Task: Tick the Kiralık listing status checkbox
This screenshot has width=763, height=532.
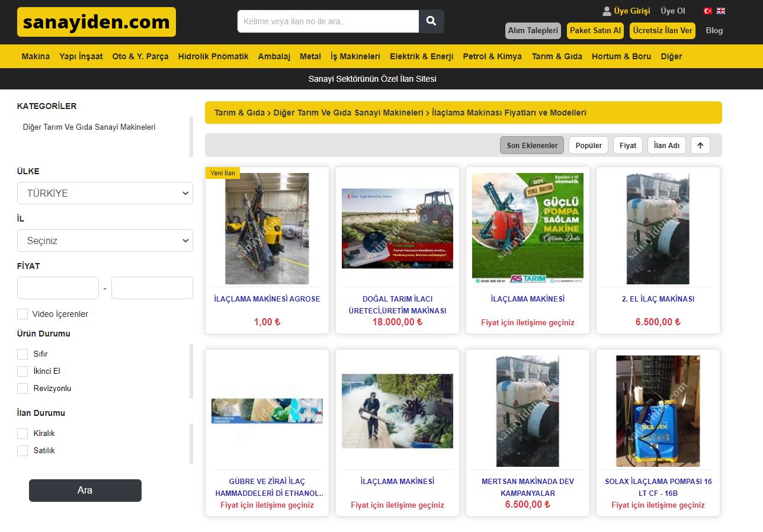Action: coord(23,433)
